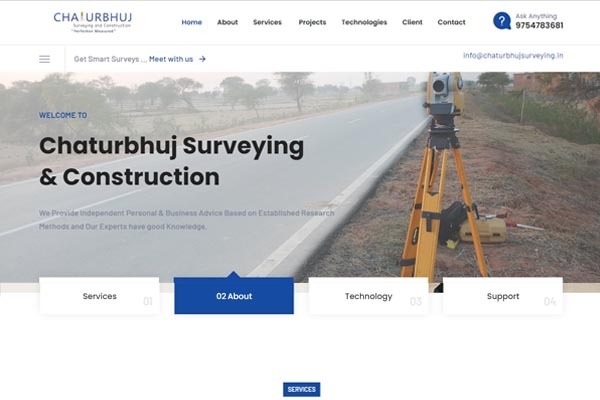600x400 pixels.
Task: Switch to the Technology tab card
Action: click(x=368, y=296)
